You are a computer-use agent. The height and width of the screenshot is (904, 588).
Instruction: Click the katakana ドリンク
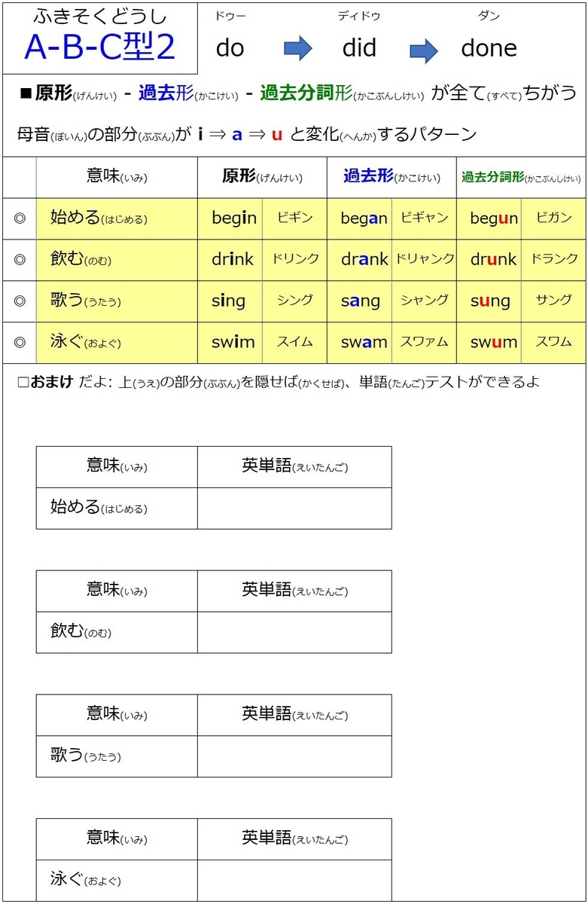point(295,259)
